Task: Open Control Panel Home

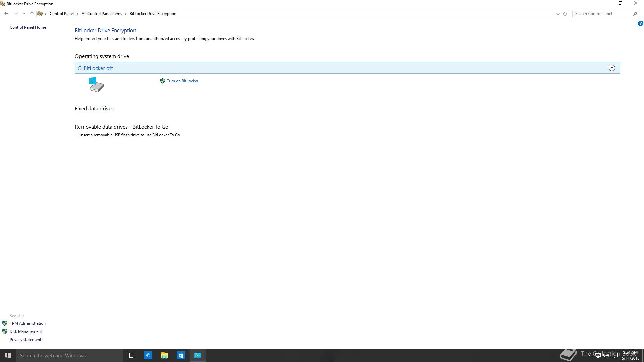Action: [x=28, y=27]
